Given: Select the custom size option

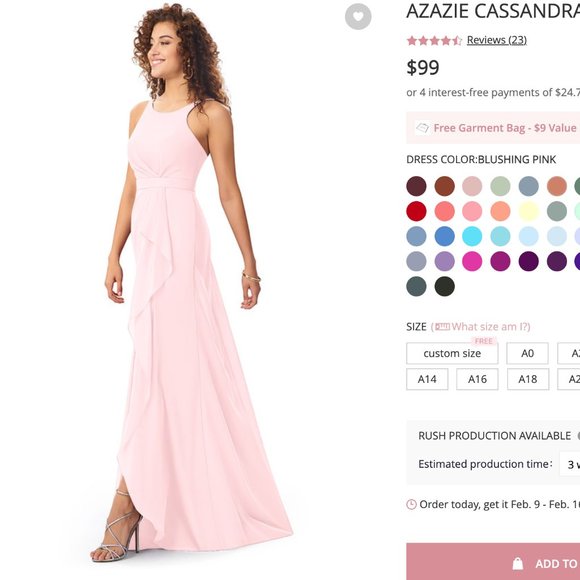Looking at the screenshot, I should click(x=452, y=353).
